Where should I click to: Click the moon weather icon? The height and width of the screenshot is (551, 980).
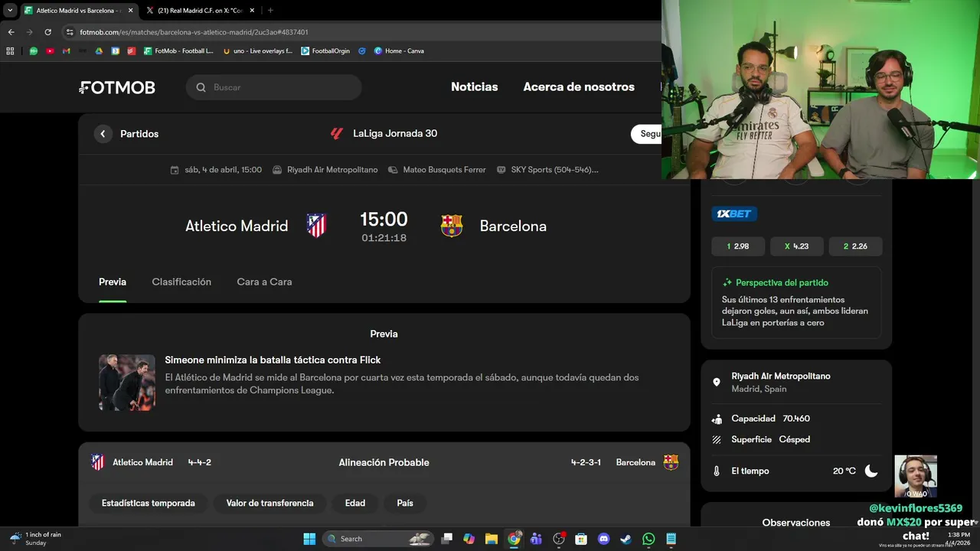pyautogui.click(x=871, y=471)
